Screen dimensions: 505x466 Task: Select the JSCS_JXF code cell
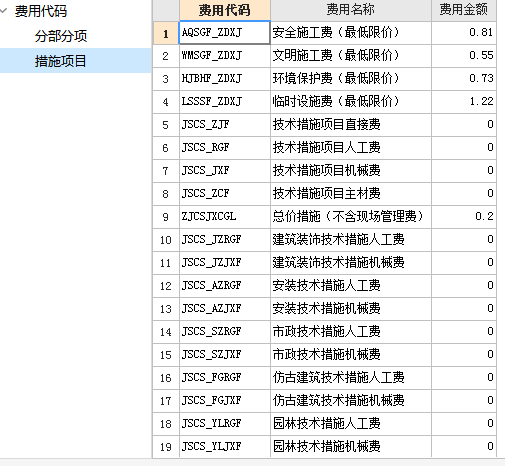click(225, 171)
